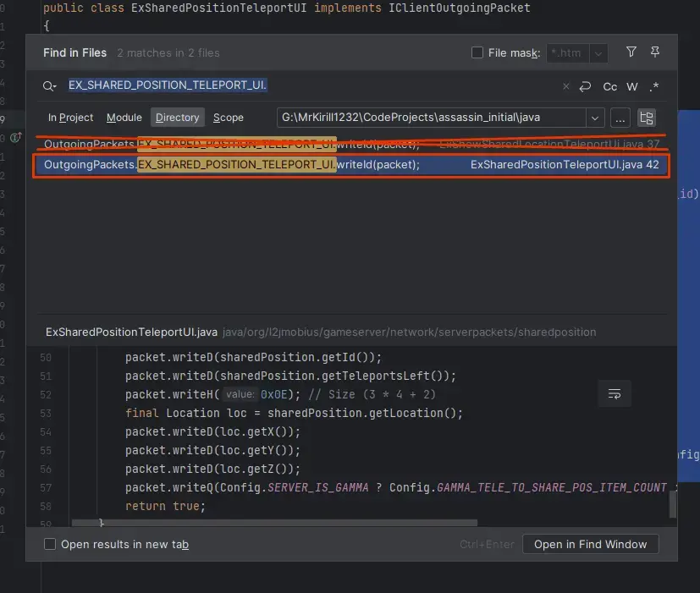Click preview line packet.writeD(loc.getX());
The height and width of the screenshot is (593, 700).
click(212, 431)
